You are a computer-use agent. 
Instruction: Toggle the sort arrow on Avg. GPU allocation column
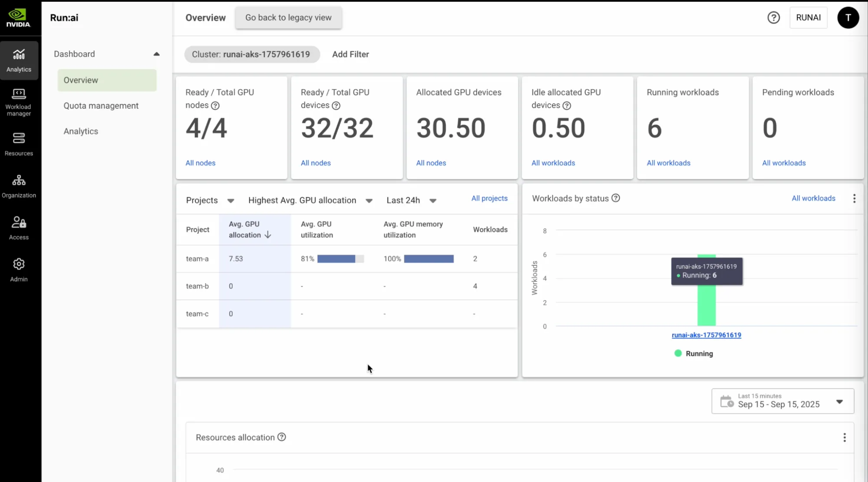(268, 234)
